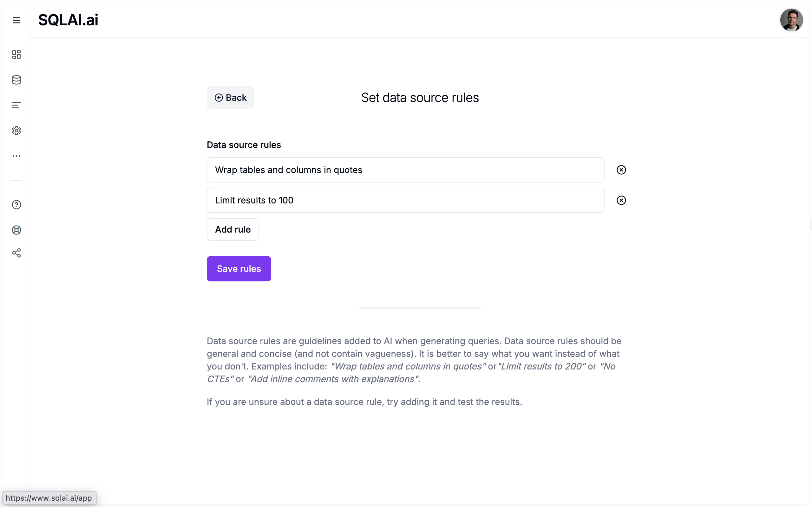This screenshot has width=812, height=507.
Task: Open the settings gear icon
Action: coord(16,130)
